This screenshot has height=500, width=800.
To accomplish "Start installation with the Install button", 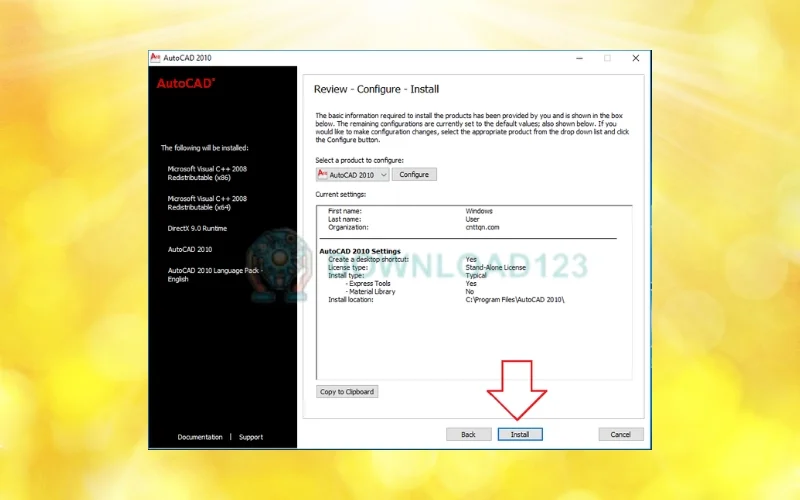I will point(520,434).
